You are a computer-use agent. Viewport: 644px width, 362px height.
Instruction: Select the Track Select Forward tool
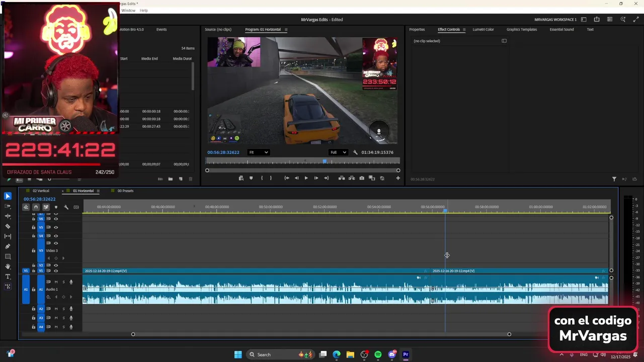(8, 206)
